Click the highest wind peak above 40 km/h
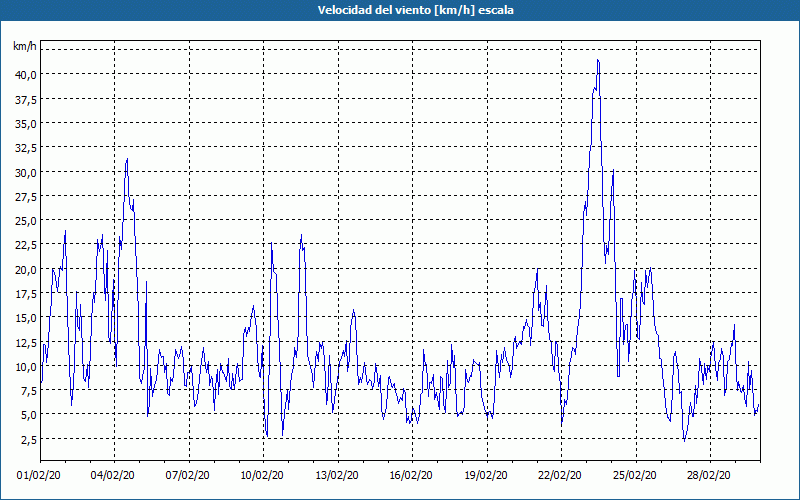This screenshot has height=500, width=800. click(598, 60)
